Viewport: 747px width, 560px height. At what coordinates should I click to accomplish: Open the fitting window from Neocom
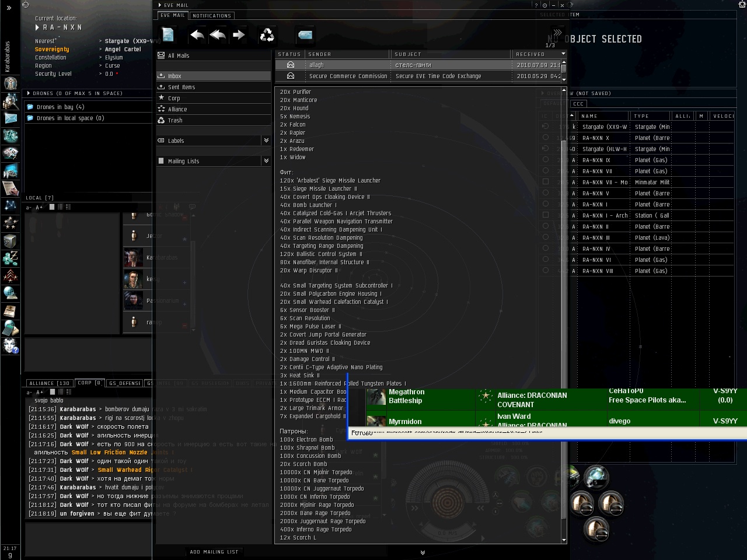(10, 135)
